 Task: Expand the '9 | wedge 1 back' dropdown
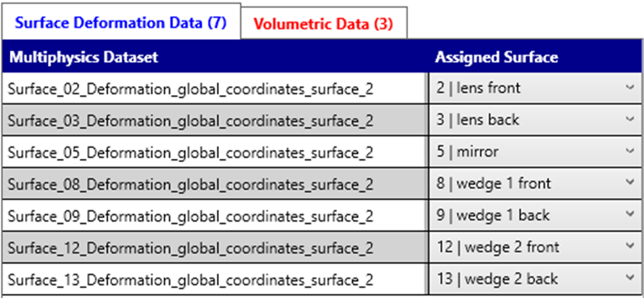pos(535,216)
